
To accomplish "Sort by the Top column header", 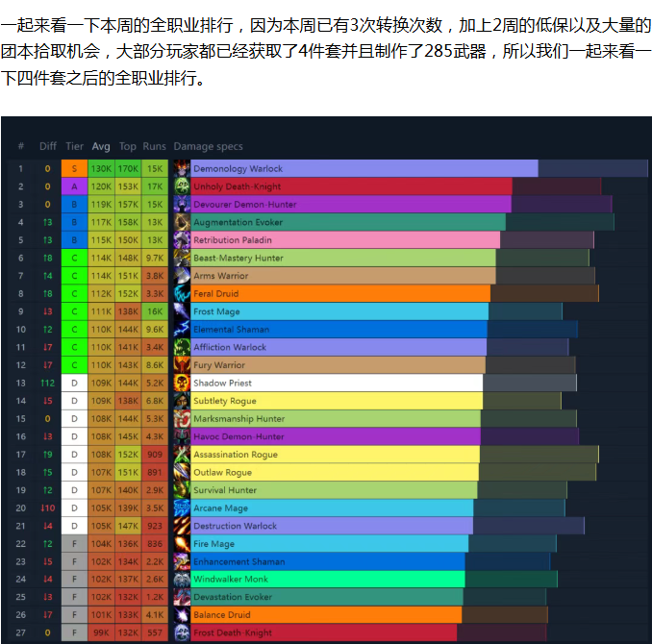I will coord(128,147).
